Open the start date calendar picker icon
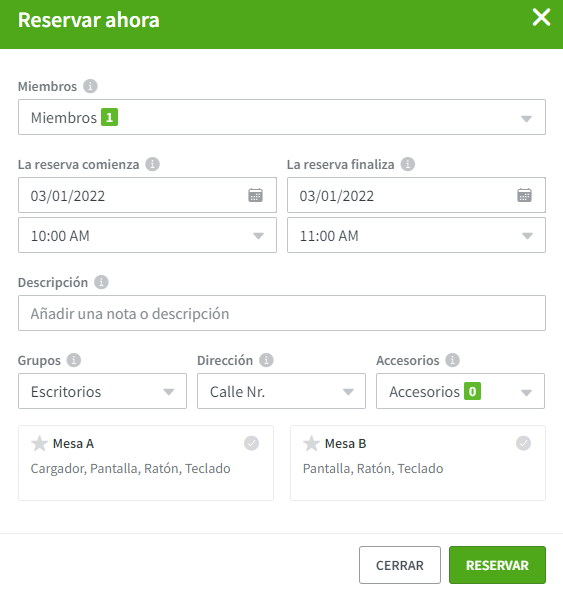Viewport: 563px width, 595px height. 255,195
